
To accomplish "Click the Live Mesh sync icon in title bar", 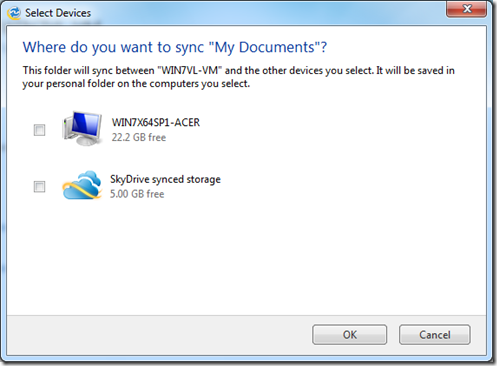I will [14, 13].
